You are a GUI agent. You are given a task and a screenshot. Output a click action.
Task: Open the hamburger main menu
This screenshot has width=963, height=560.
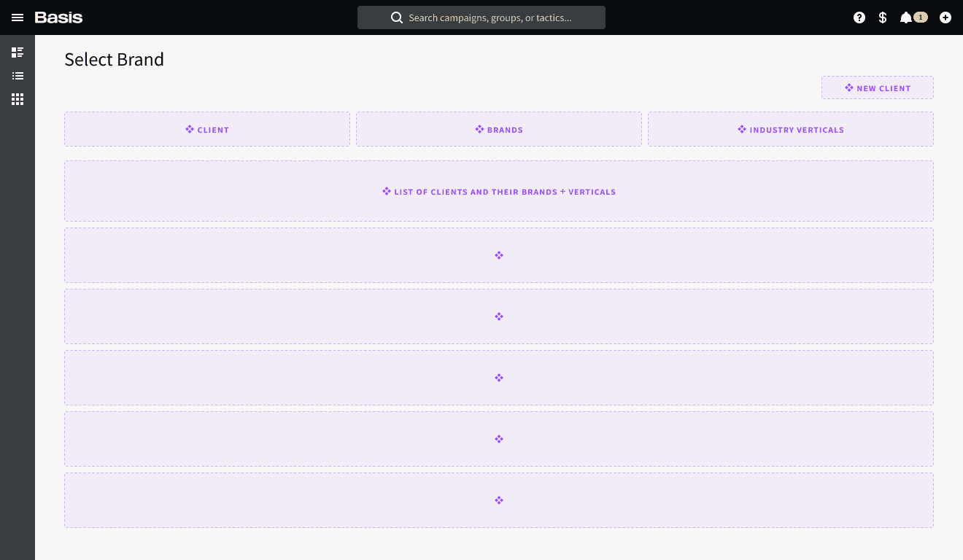click(18, 17)
